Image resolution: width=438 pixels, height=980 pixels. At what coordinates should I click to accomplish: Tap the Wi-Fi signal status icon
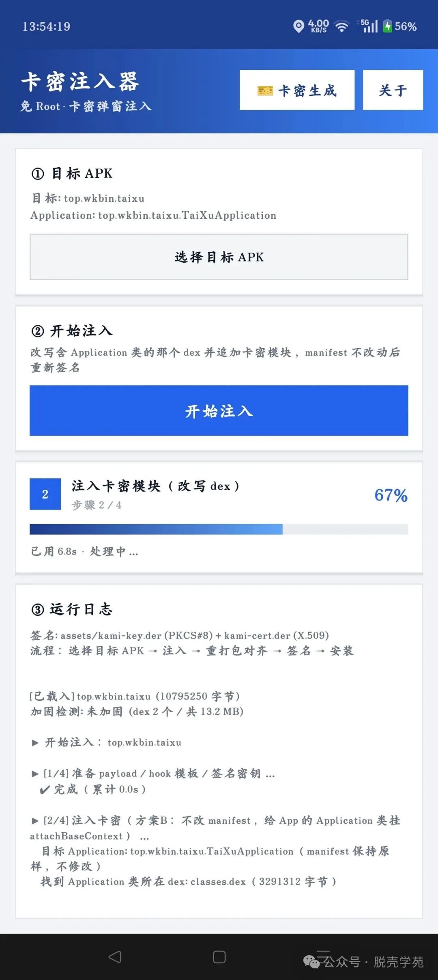[341, 26]
